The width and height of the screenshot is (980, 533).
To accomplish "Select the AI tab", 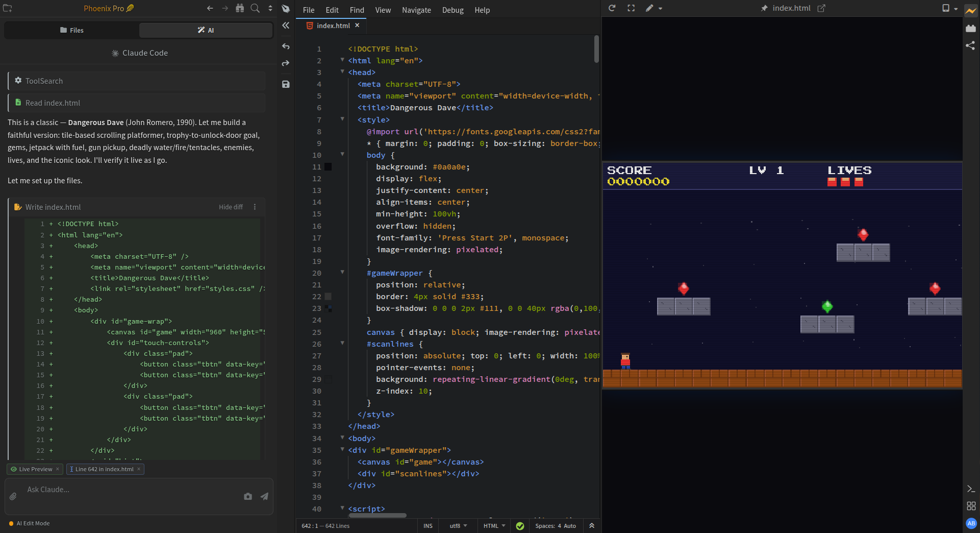I will (206, 30).
